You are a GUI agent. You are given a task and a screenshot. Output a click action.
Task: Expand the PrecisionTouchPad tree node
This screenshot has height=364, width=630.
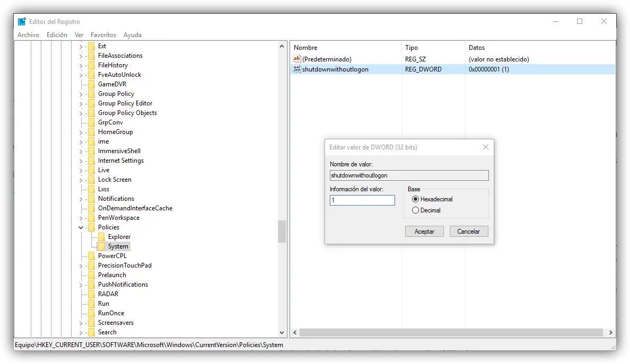81,266
